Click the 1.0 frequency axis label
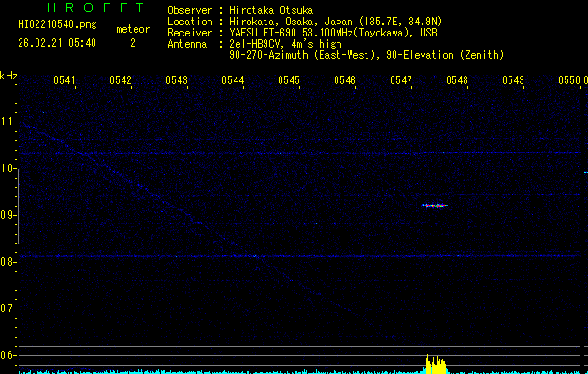This screenshot has width=588, height=374. click(x=8, y=168)
